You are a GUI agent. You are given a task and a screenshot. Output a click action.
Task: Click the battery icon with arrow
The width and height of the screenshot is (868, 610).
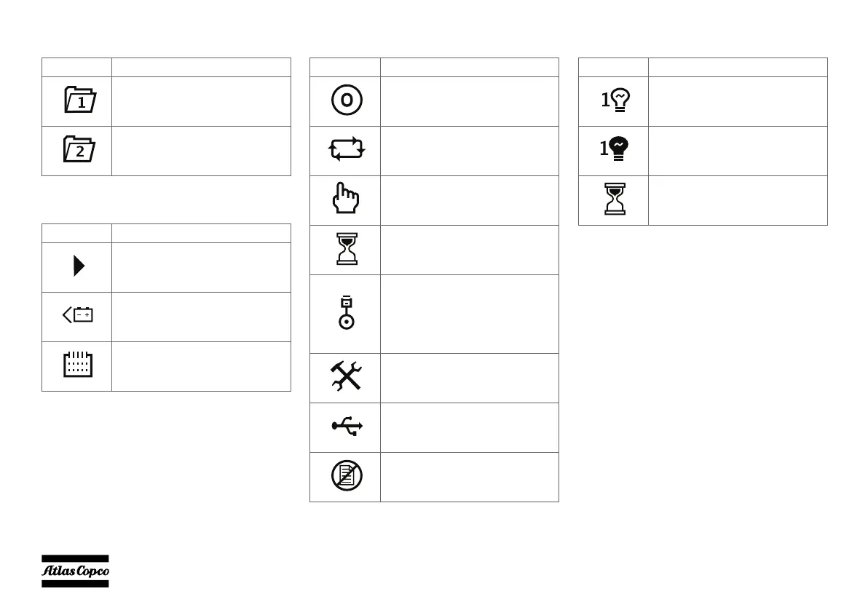click(77, 315)
